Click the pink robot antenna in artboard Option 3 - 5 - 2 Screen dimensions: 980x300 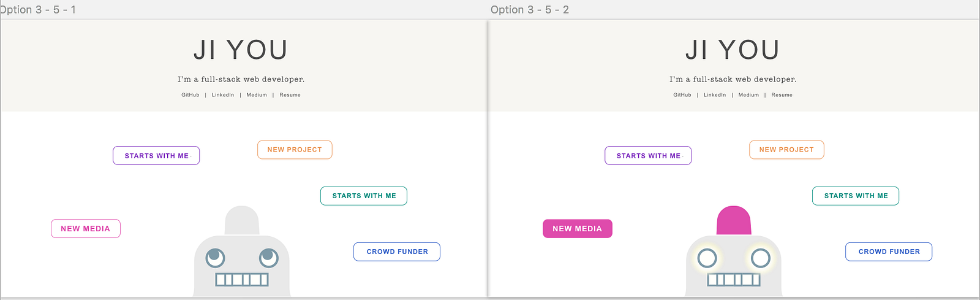click(x=734, y=220)
